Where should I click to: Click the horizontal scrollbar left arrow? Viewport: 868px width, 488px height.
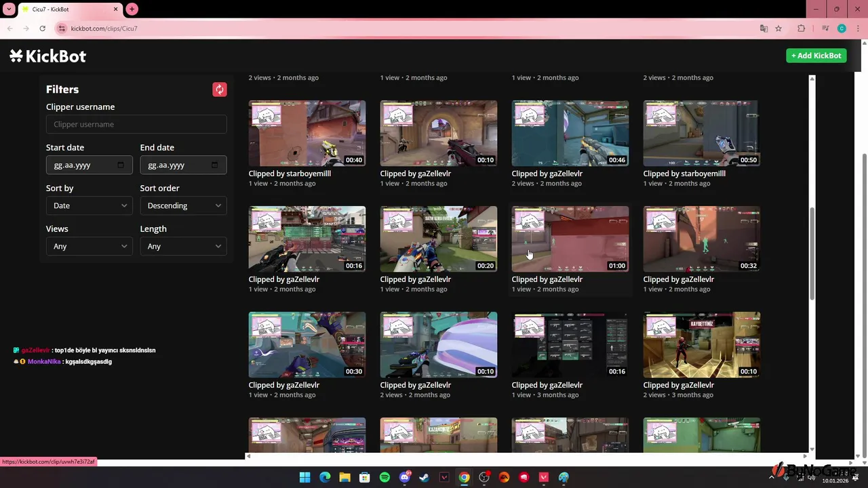248,455
